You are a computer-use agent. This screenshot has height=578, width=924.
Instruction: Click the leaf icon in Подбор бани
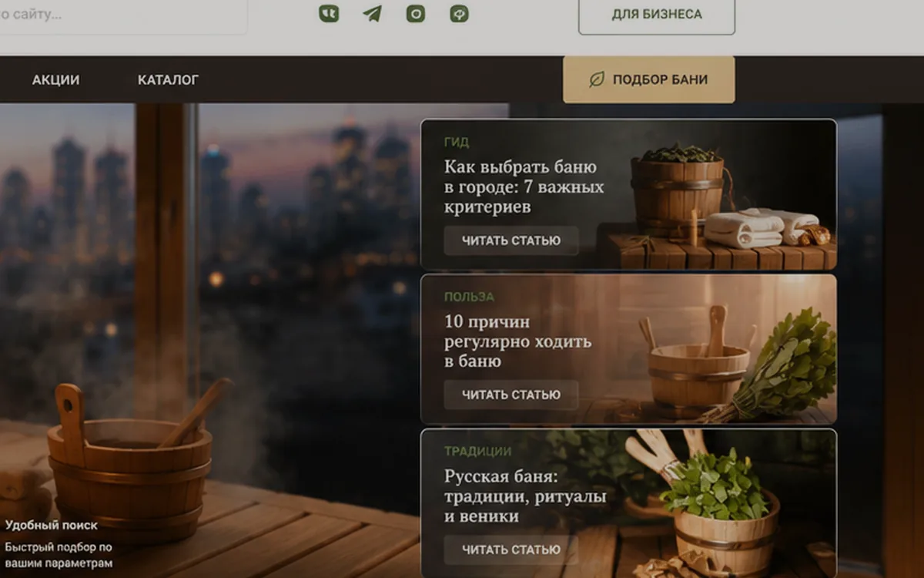pos(597,79)
